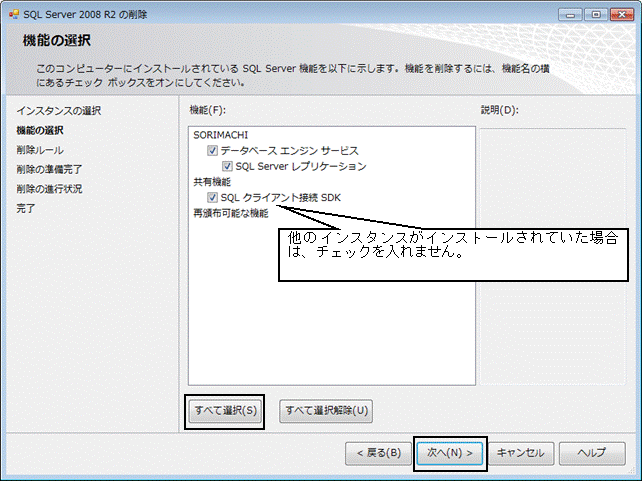Image resolution: width=642 pixels, height=481 pixels.
Task: Maximize the SQL Server 2008 R2 window
Action: coord(596,15)
